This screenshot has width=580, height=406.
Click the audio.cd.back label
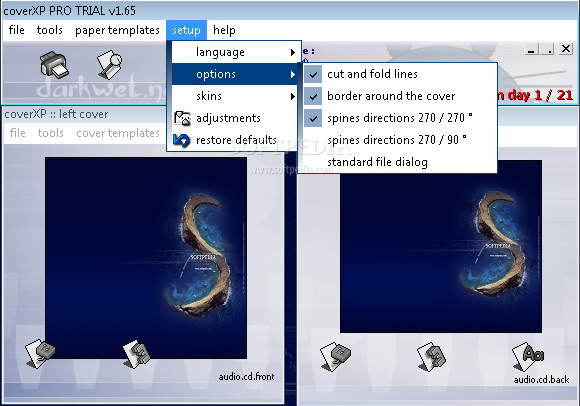point(541,380)
